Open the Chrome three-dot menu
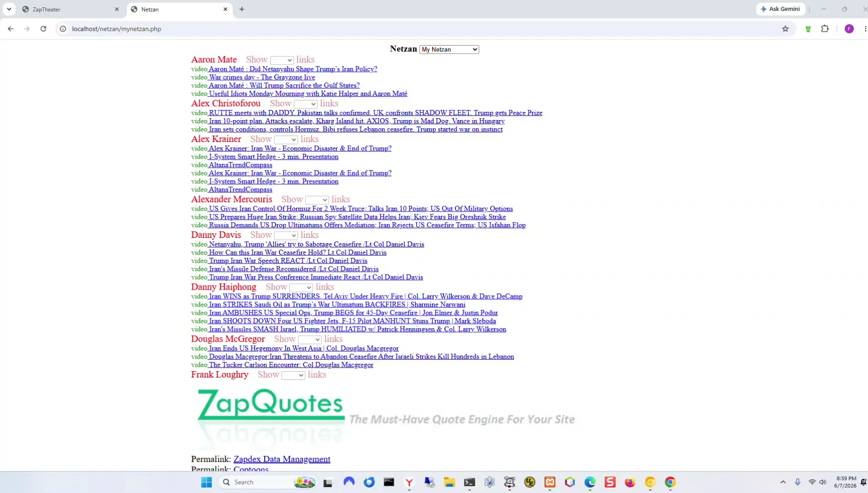Image resolution: width=868 pixels, height=493 pixels. [x=865, y=29]
